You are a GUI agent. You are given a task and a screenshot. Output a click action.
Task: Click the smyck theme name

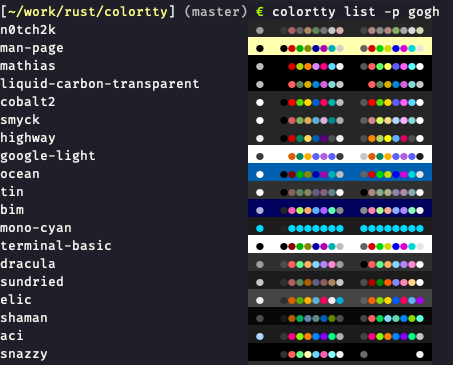(20, 120)
